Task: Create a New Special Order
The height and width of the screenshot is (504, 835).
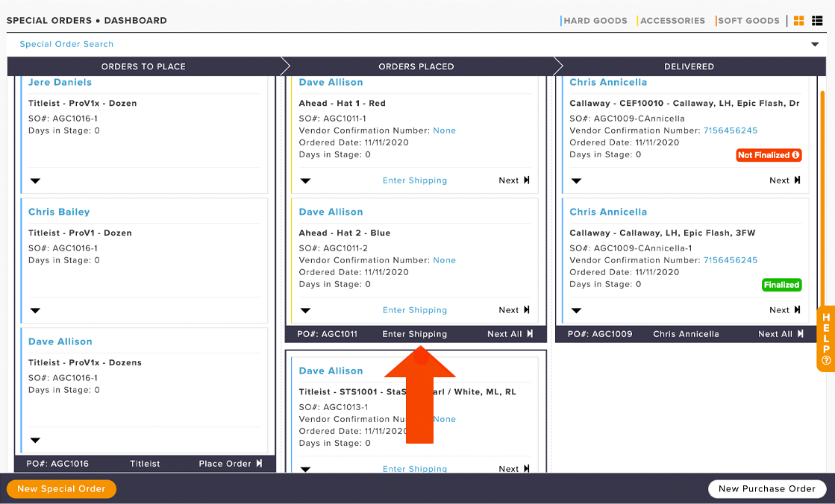Action: 61,488
